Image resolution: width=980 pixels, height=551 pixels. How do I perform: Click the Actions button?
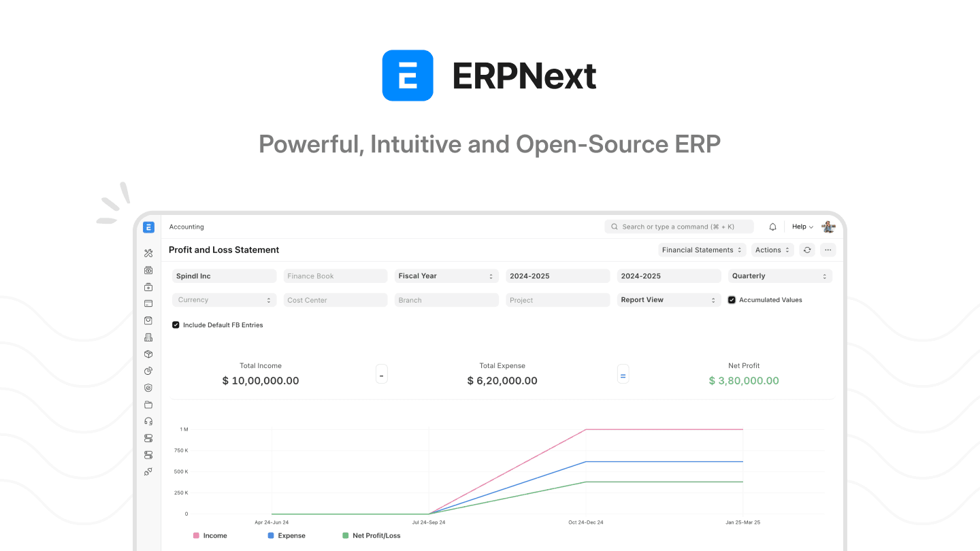coord(772,250)
